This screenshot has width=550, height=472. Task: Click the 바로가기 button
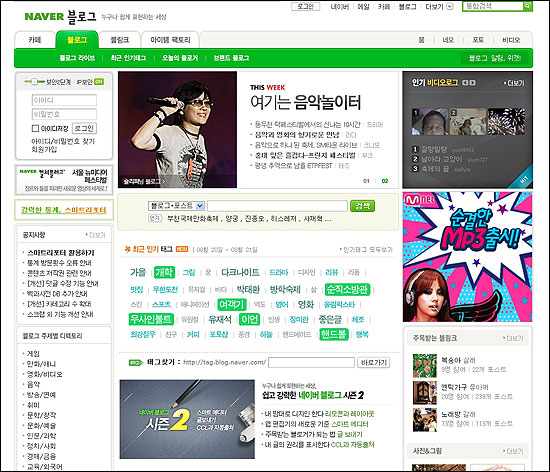374,363
